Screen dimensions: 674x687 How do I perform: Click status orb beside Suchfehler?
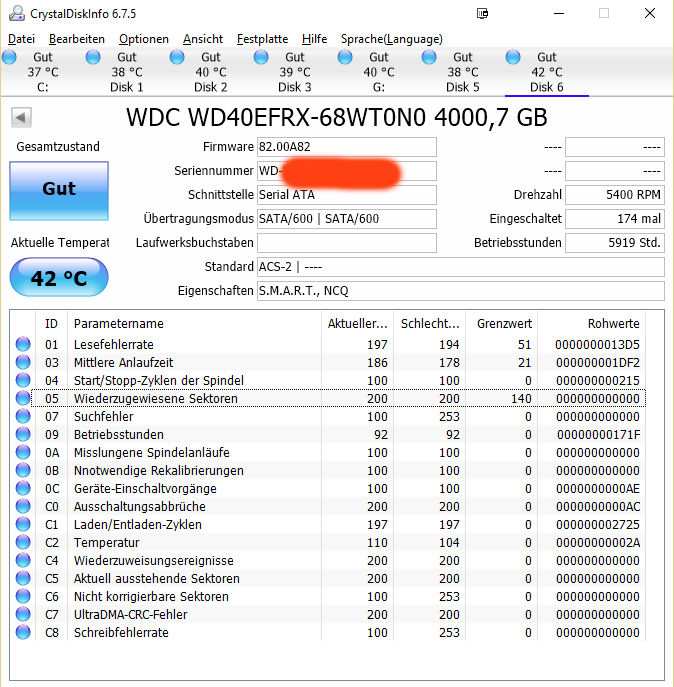[23, 416]
